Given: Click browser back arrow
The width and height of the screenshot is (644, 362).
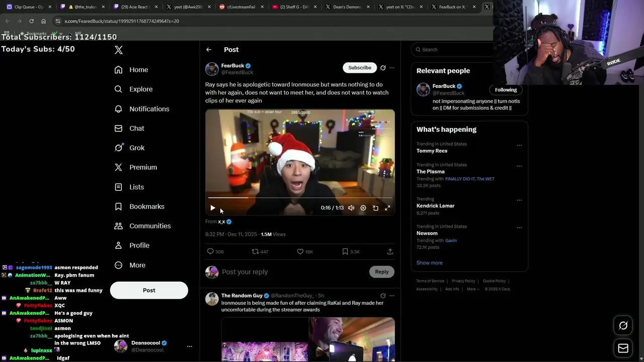Looking at the screenshot, I should (x=7, y=21).
